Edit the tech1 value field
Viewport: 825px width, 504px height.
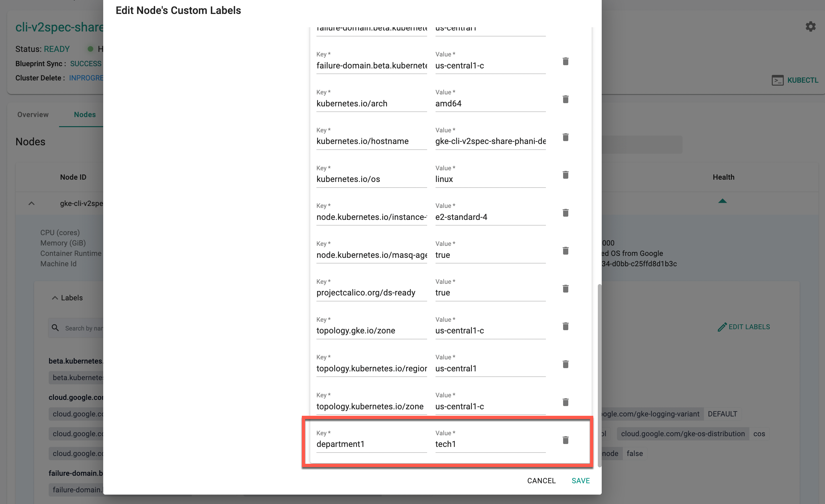(x=490, y=444)
